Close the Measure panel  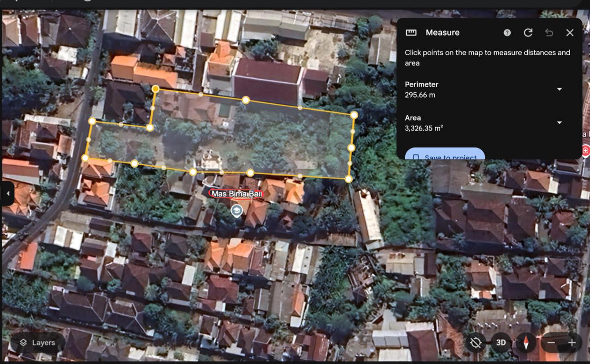(x=570, y=33)
